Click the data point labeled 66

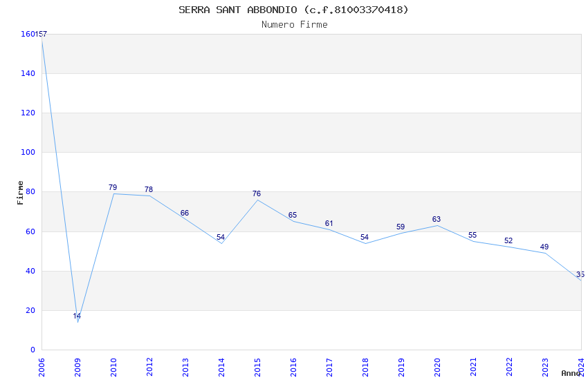point(185,213)
